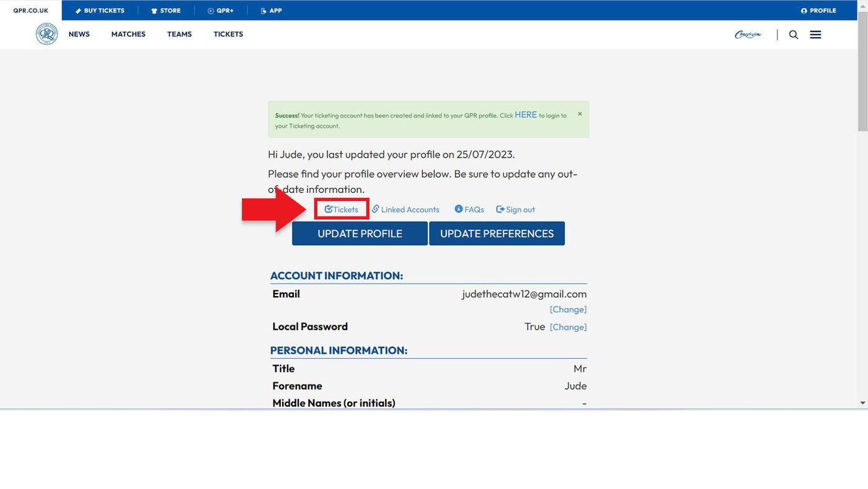
Task: Open the hamburger menu icon
Action: 815,35
